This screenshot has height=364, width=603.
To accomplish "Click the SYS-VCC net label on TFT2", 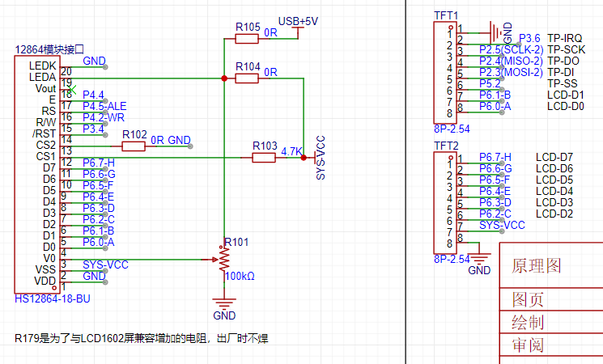I will (502, 225).
